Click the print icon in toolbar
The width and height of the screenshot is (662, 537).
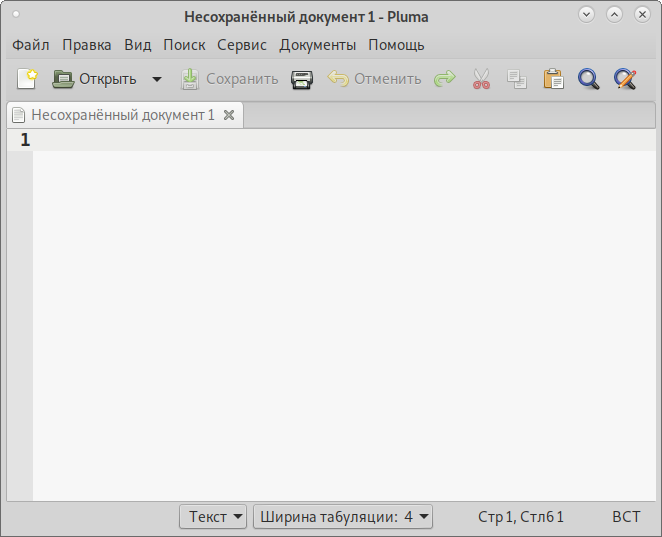[x=302, y=79]
